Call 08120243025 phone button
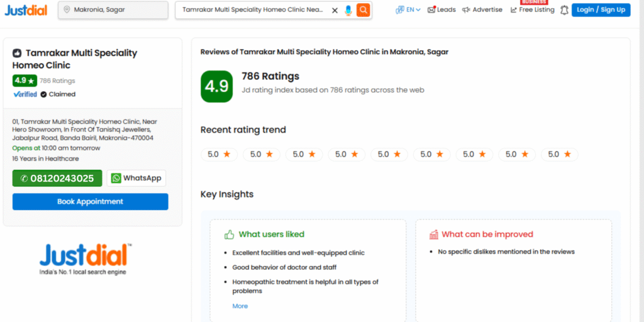This screenshot has width=644, height=322. point(57,178)
